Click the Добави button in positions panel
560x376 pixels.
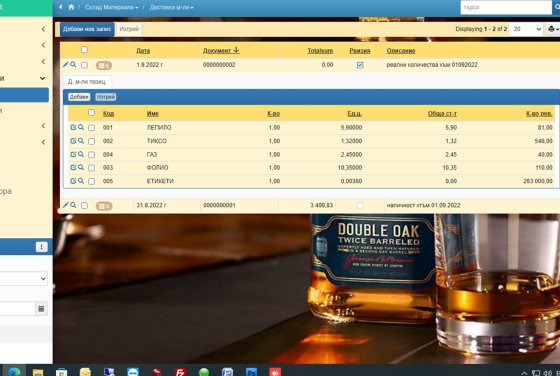pyautogui.click(x=79, y=97)
